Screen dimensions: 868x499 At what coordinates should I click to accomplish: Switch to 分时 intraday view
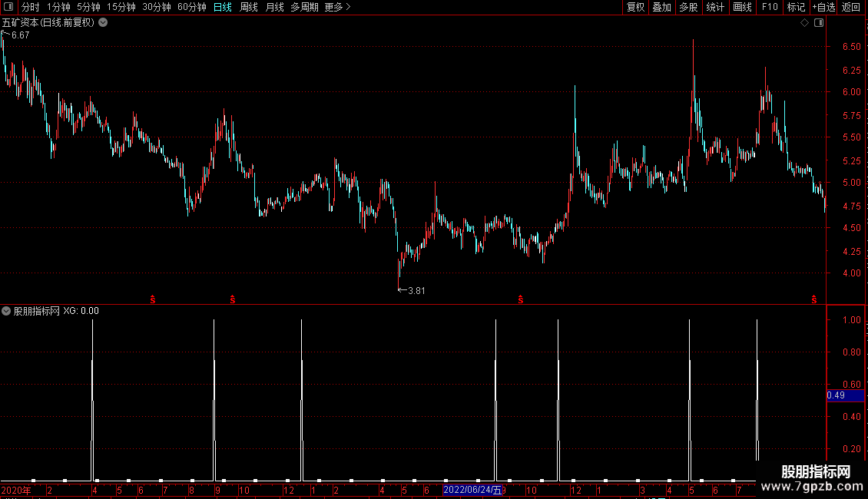31,7
